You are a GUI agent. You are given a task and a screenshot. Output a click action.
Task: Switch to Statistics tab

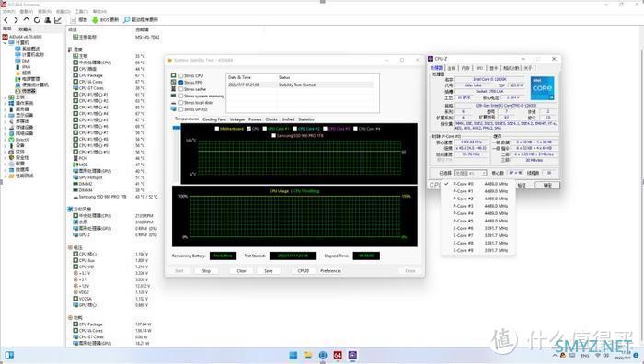(306, 119)
